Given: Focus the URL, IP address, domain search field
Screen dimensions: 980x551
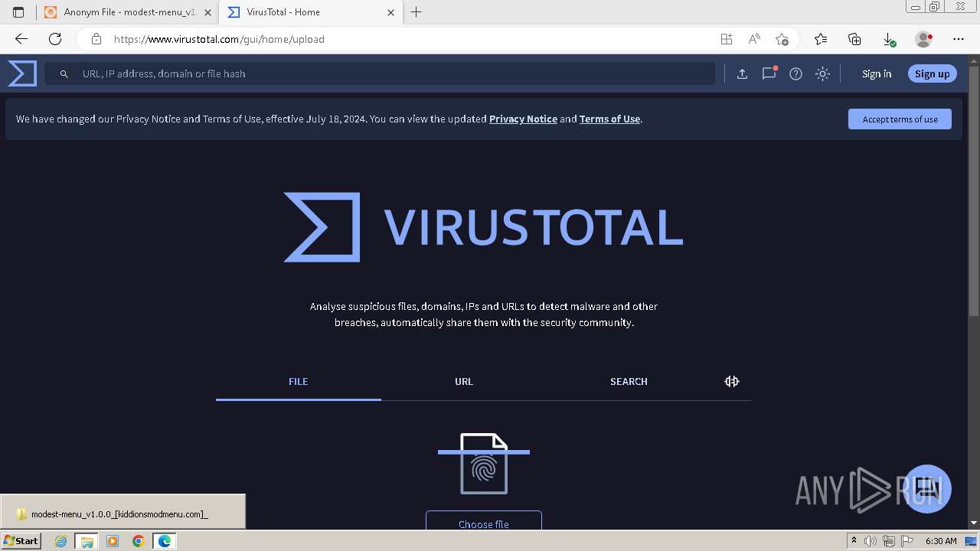Looking at the screenshot, I should (380, 73).
